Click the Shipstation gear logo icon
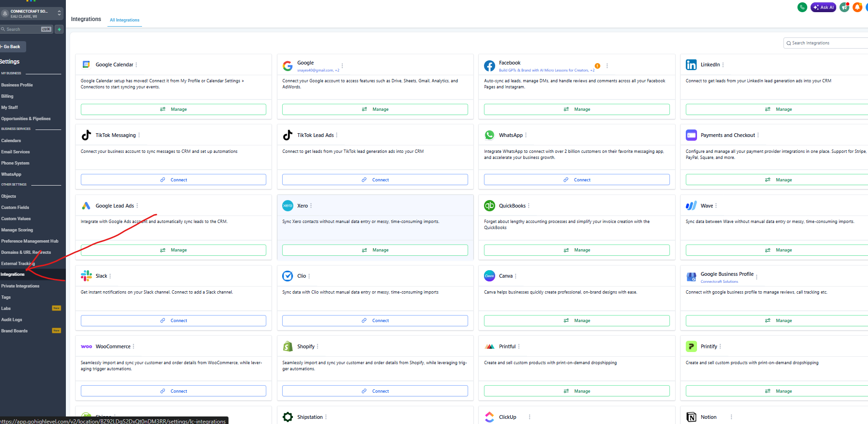Viewport: 868px width, 424px height. click(x=288, y=417)
